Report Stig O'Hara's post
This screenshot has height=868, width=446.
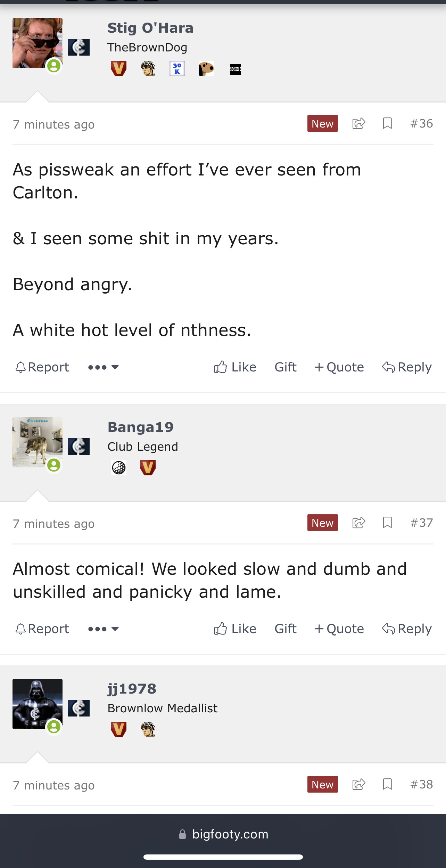click(42, 367)
